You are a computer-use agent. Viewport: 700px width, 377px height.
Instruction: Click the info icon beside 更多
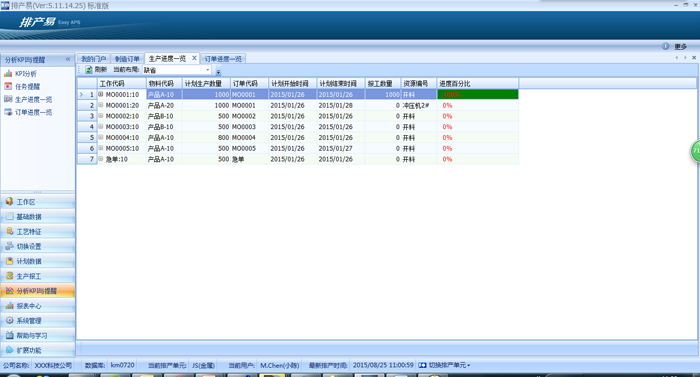666,46
